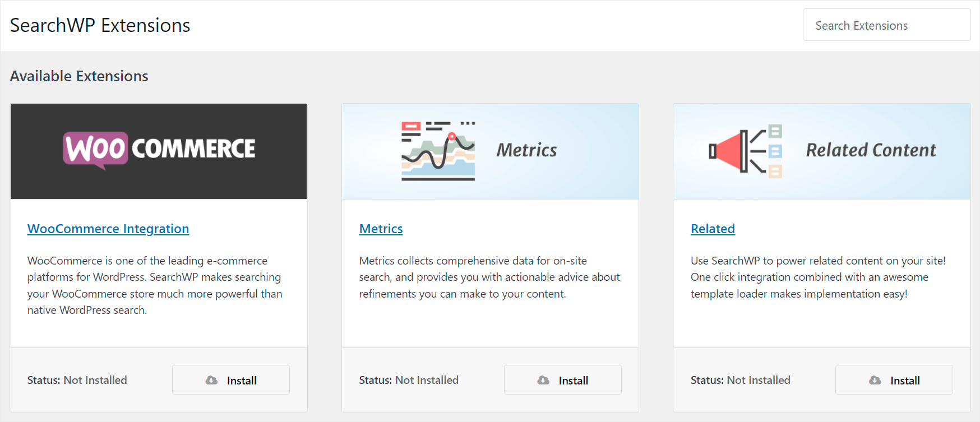Viewport: 980px width, 422px height.
Task: Install the WooCommerce Integration extension
Action: point(231,380)
